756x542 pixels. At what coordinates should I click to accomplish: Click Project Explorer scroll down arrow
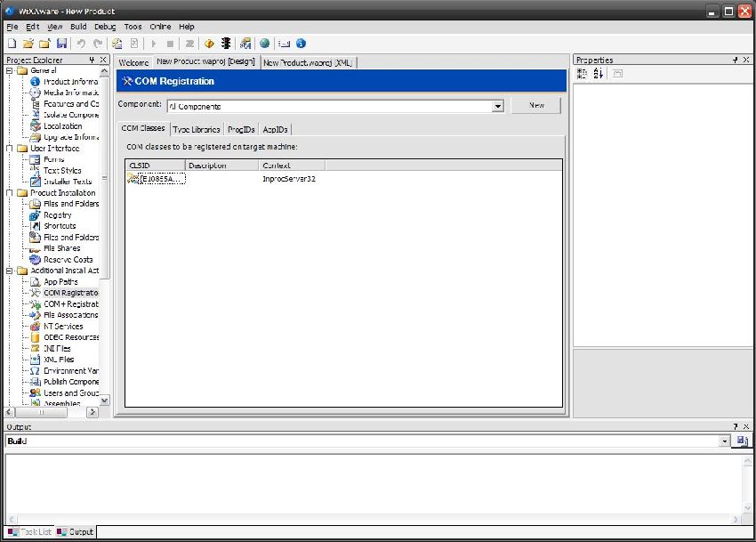click(x=104, y=400)
